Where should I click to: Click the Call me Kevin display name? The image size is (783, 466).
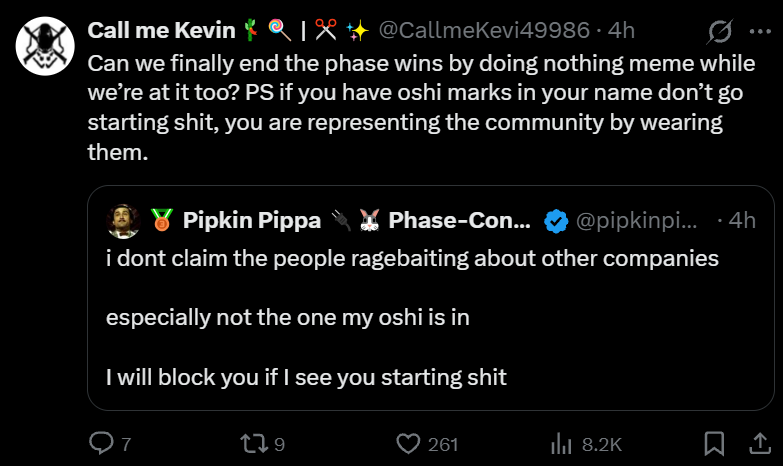[161, 30]
